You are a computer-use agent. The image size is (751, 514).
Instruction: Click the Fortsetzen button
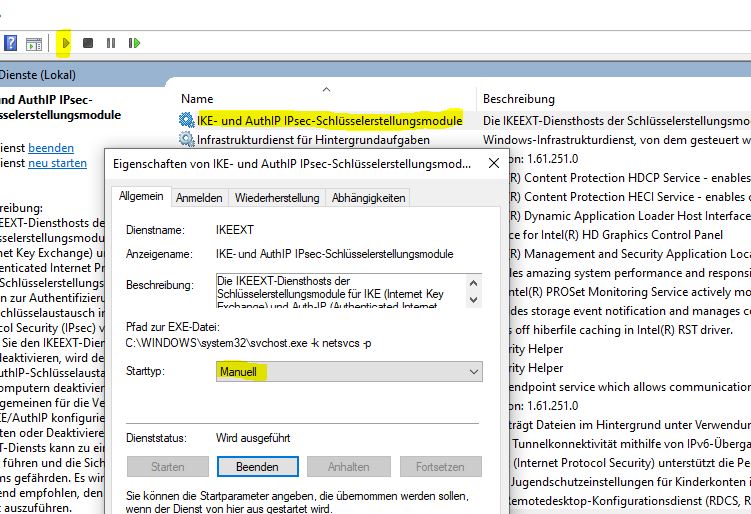(440, 467)
